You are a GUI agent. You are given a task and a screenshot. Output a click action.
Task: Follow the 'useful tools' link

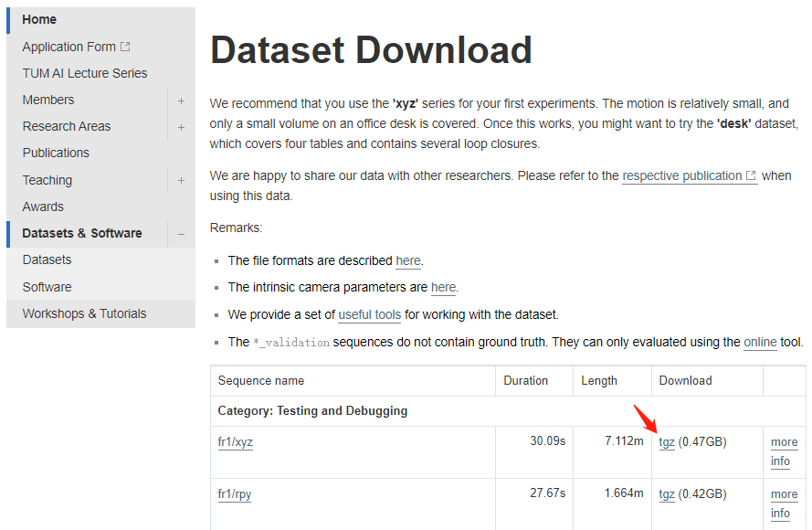click(369, 314)
